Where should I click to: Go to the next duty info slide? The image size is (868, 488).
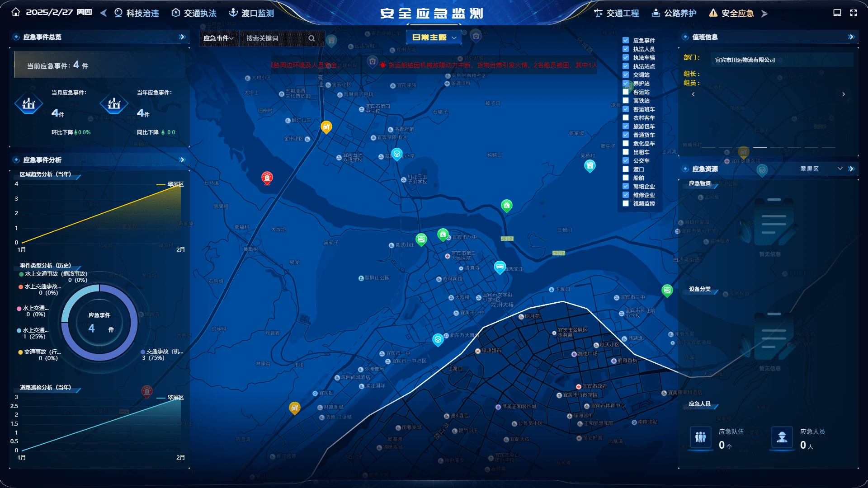843,94
